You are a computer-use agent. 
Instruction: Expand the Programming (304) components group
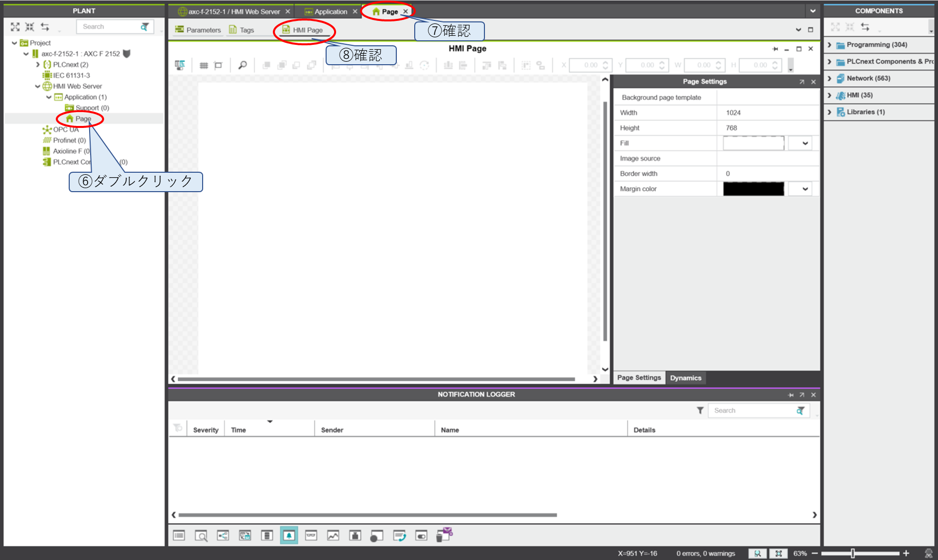[x=830, y=45]
